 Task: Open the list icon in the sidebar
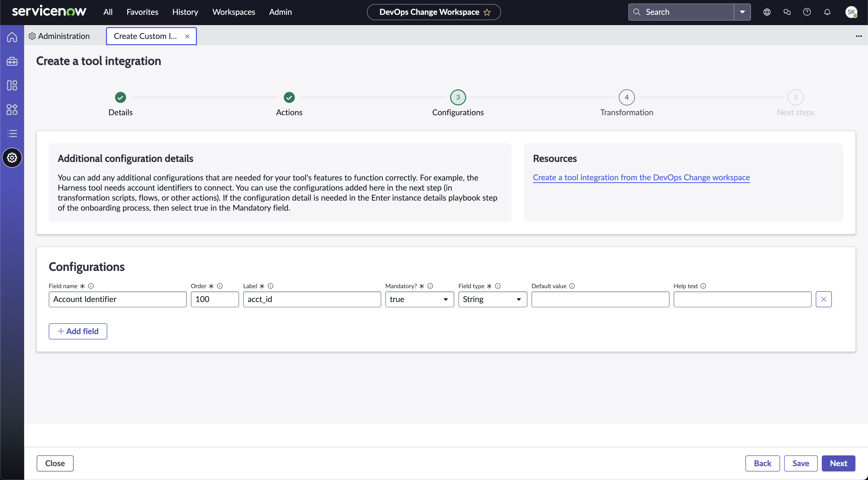pos(12,134)
